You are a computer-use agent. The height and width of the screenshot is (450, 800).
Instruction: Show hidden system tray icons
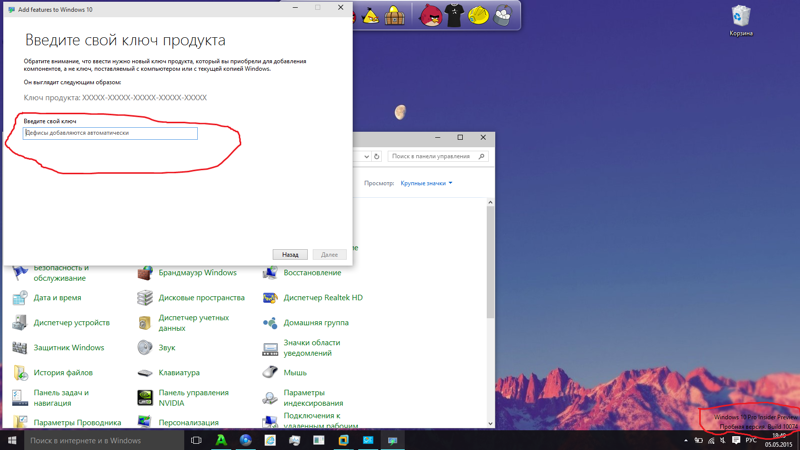pyautogui.click(x=686, y=440)
